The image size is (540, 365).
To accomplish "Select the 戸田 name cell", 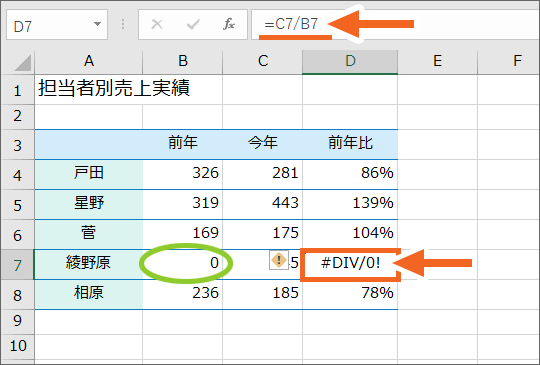I will click(89, 174).
